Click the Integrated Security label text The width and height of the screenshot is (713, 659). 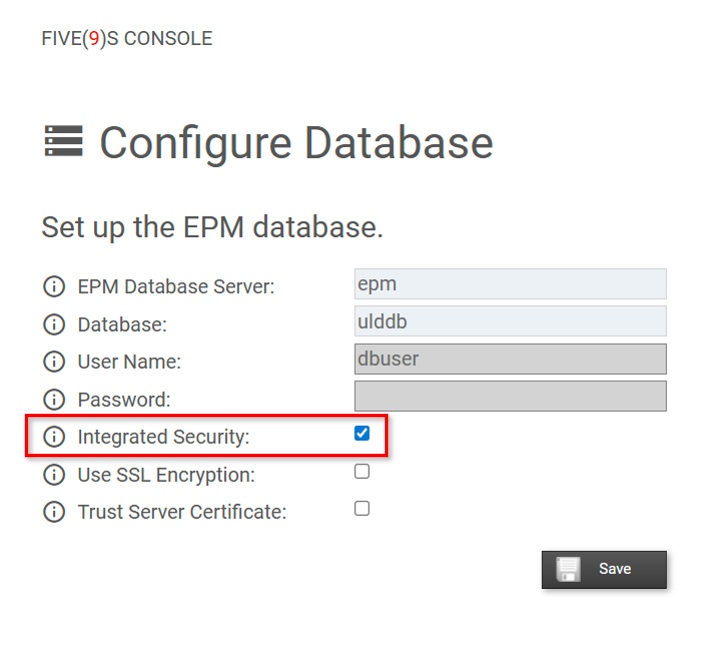click(x=164, y=437)
